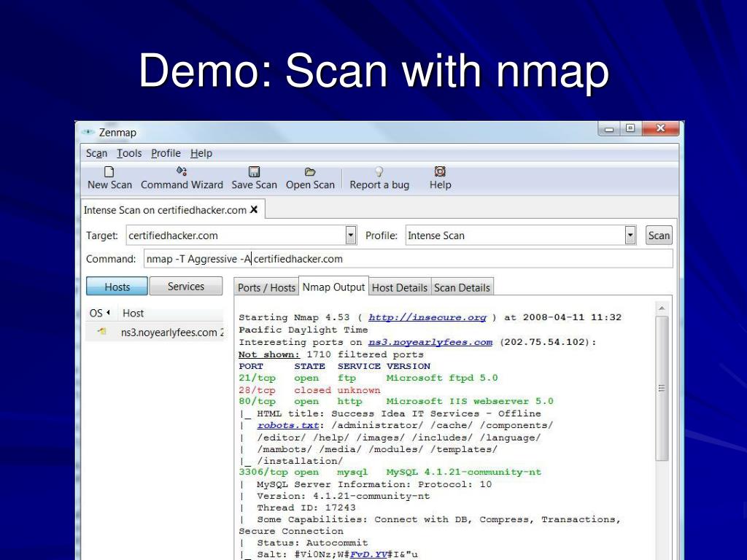
Task: Open the Help menu in menu bar
Action: point(201,153)
